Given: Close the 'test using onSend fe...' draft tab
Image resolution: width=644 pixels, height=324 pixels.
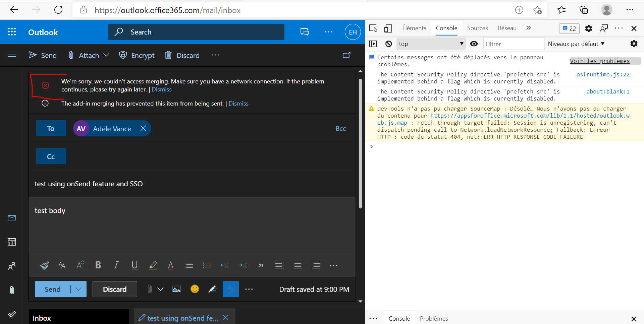Looking at the screenshot, I should 225,318.
